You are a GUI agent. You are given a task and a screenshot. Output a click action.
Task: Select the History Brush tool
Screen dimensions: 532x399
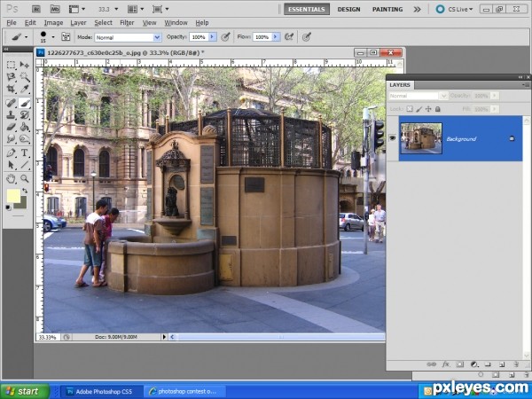point(25,114)
